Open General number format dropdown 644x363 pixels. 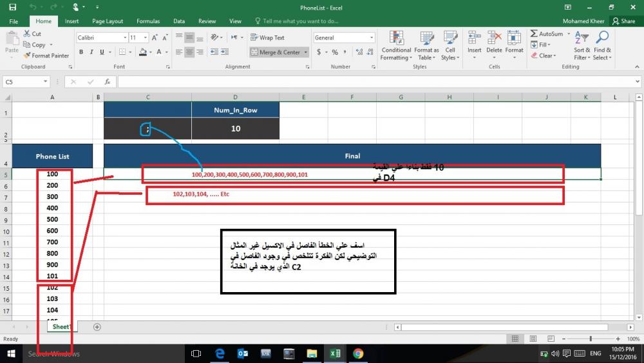(x=372, y=37)
